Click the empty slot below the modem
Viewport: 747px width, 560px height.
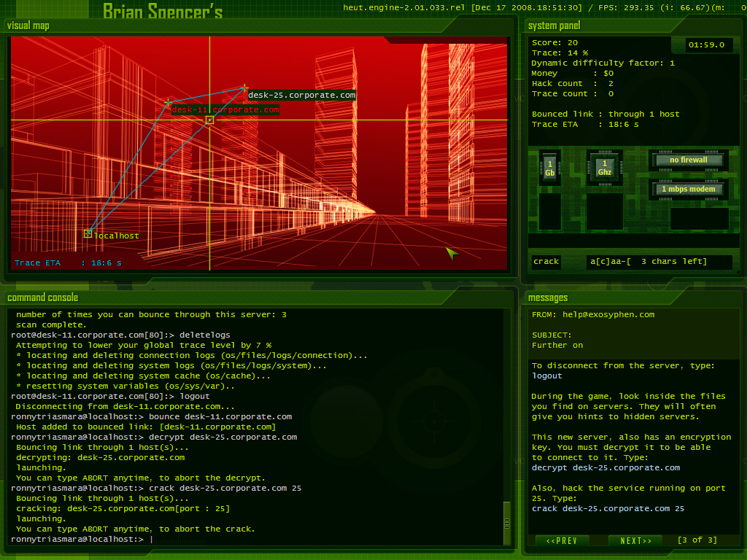pyautogui.click(x=699, y=219)
